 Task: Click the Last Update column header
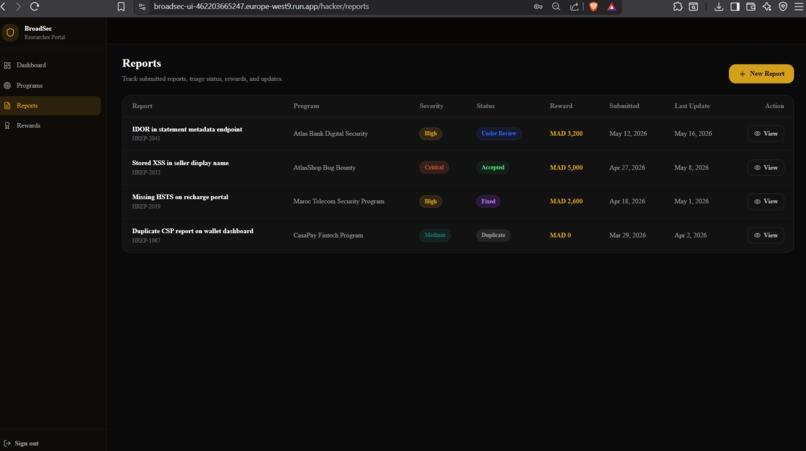click(692, 106)
